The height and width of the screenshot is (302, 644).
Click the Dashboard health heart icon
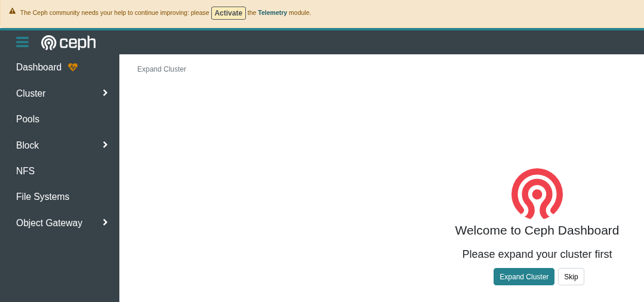[73, 67]
